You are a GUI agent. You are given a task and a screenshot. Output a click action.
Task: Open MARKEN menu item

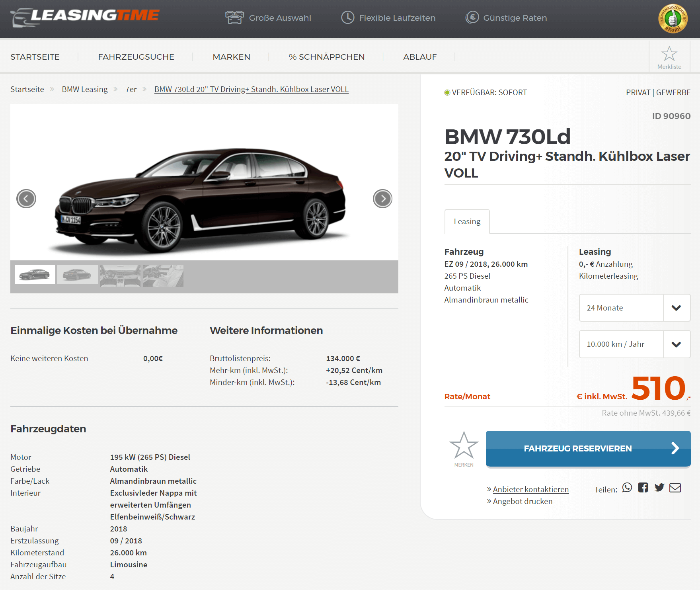232,57
